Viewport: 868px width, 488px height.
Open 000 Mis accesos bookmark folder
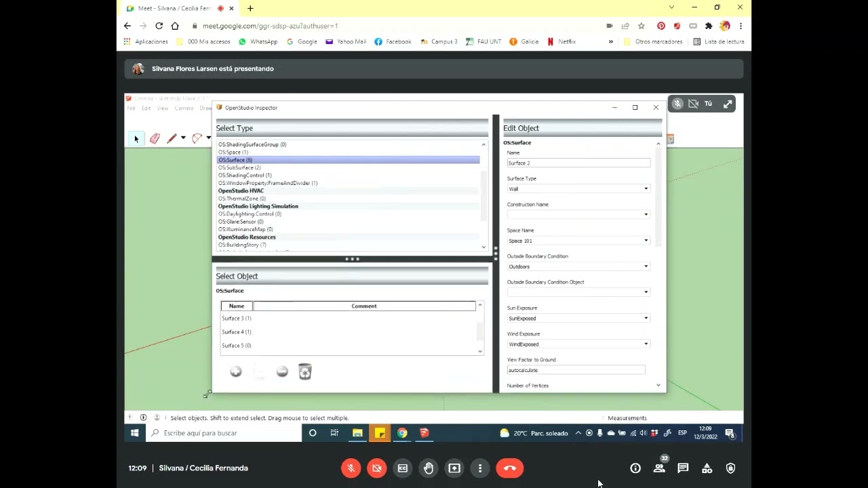pyautogui.click(x=203, y=41)
